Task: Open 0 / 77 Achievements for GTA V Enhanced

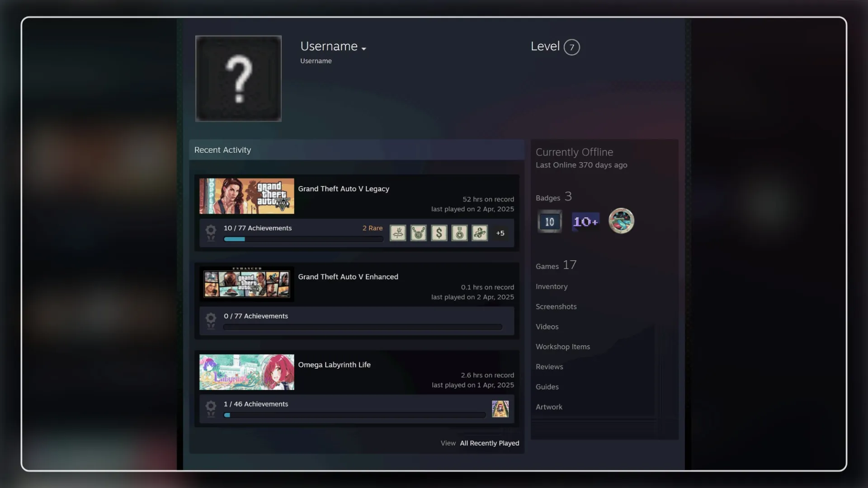Action: (x=256, y=316)
